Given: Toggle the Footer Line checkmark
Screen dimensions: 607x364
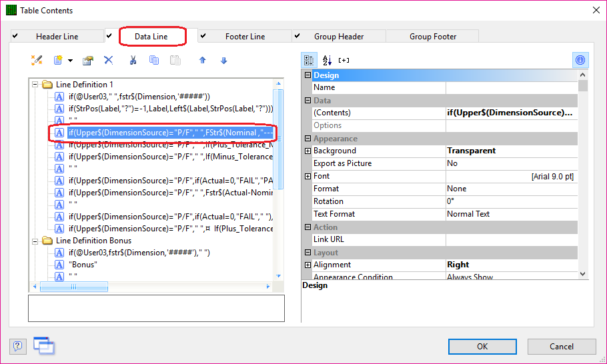Looking at the screenshot, I should click(203, 36).
